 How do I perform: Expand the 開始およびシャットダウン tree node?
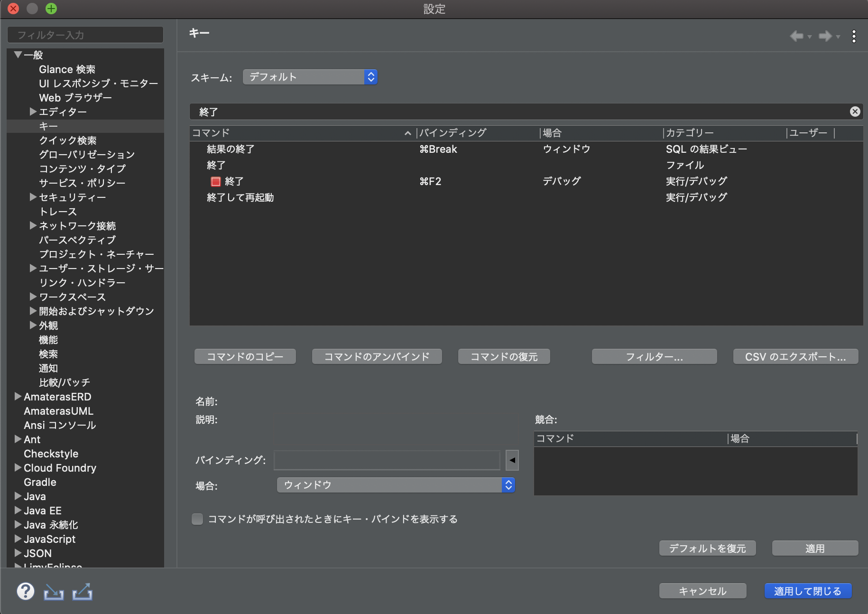(x=33, y=311)
